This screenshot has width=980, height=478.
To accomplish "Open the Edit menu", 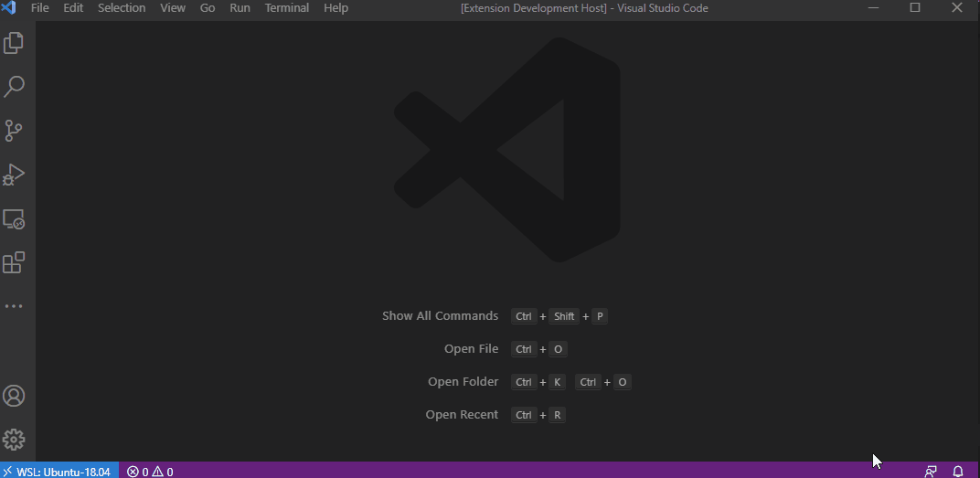I will pos(73,8).
